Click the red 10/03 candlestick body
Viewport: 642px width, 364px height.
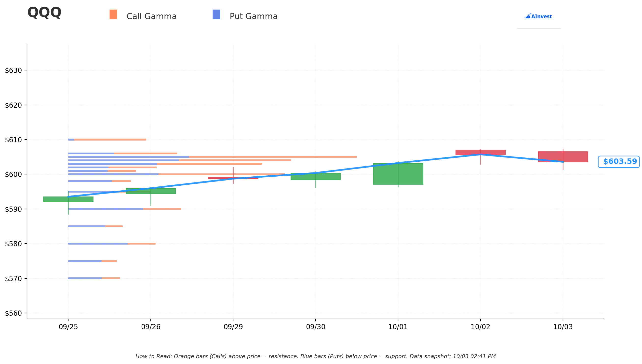[x=563, y=157]
